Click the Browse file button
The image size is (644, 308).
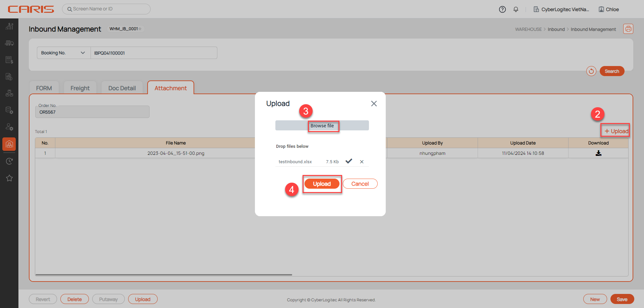point(322,126)
